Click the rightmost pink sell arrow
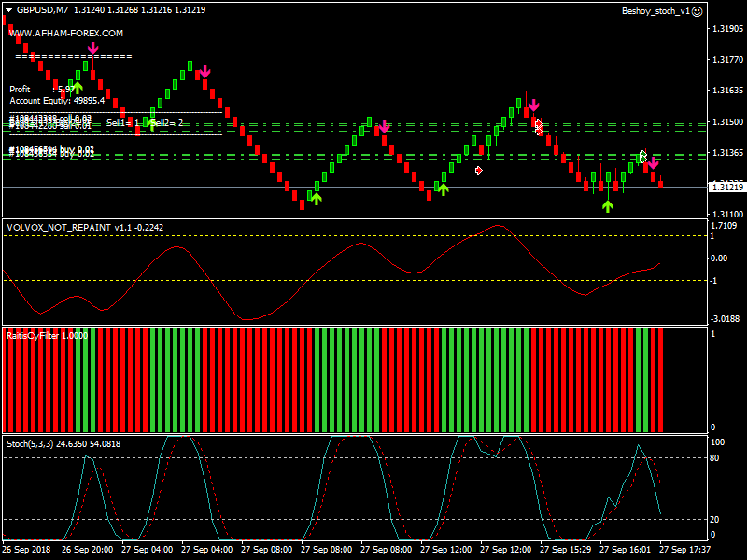Image resolution: width=747 pixels, height=560 pixels. coord(653,164)
